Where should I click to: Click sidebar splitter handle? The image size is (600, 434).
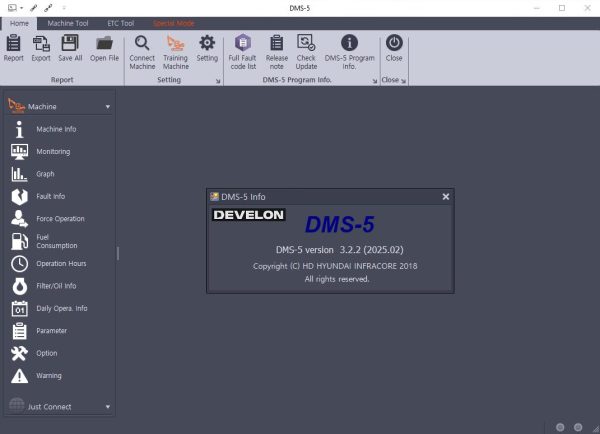(x=118, y=253)
